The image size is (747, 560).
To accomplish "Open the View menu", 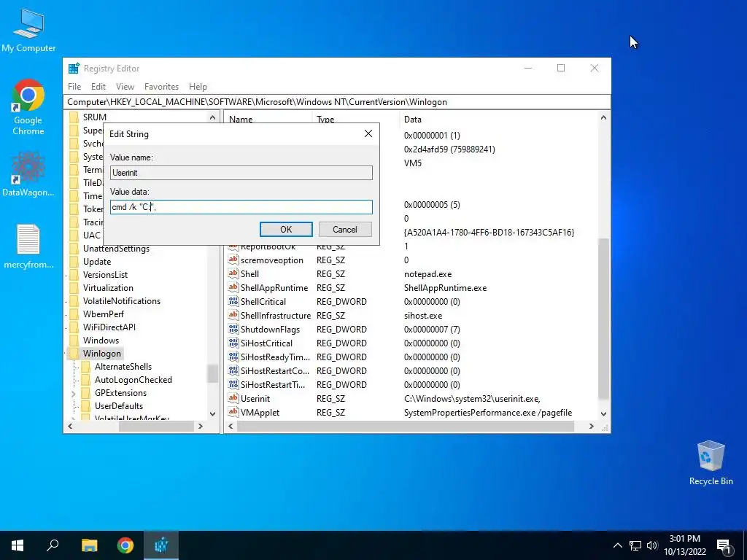I will (125, 87).
